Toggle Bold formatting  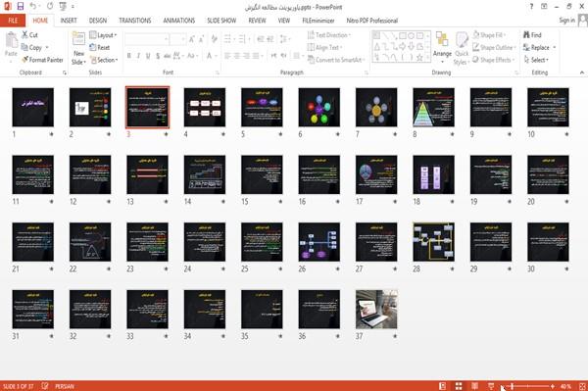129,56
